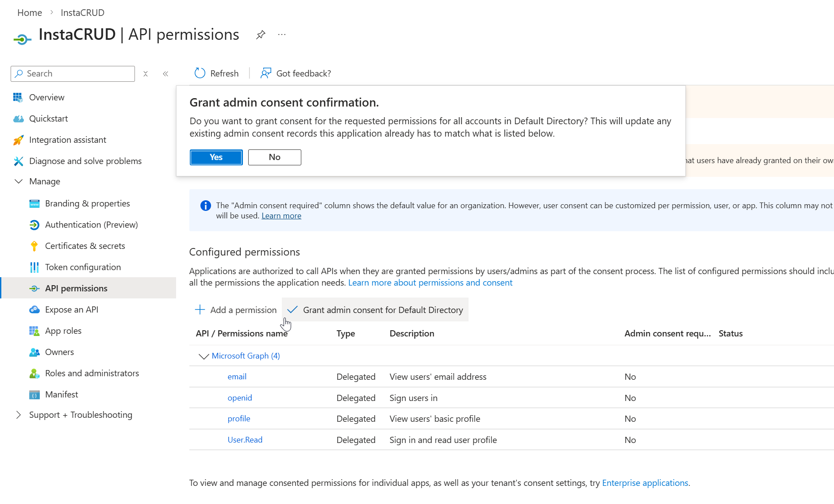The image size is (834, 504).
Task: Select Diagnose and solve problems tools icon
Action: click(x=19, y=161)
